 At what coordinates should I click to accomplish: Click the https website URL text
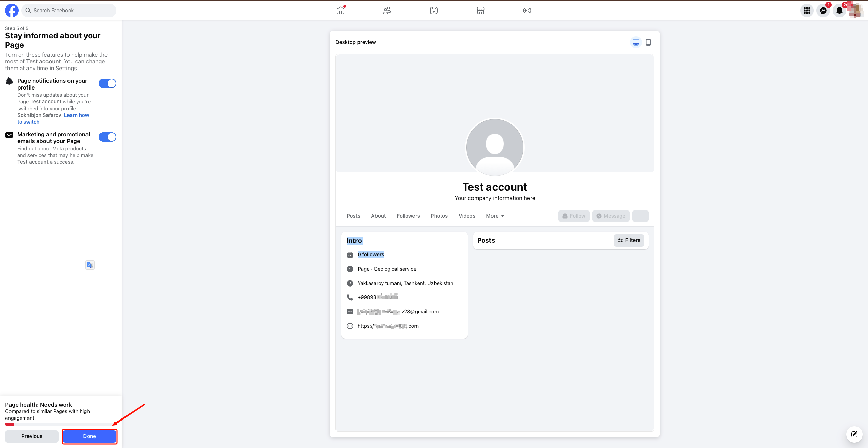388,326
